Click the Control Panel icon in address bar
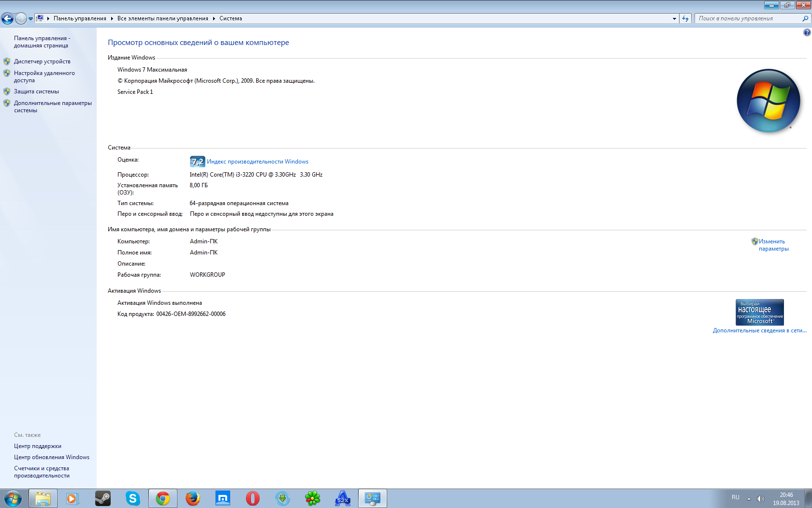The height and width of the screenshot is (508, 812). (40, 18)
